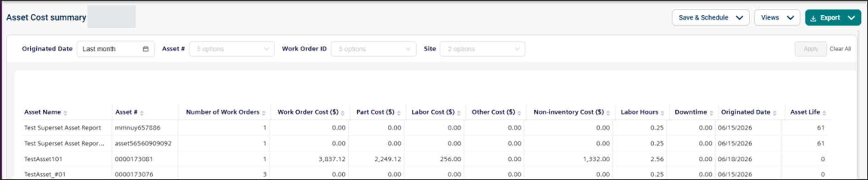
Task: Sort by Asset Name column icon
Action: click(65, 113)
